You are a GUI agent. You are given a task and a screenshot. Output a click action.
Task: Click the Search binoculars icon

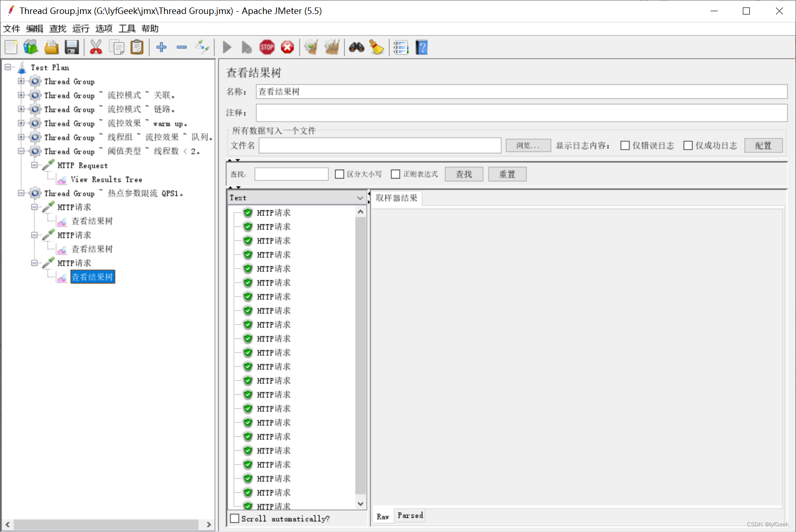[x=356, y=47]
